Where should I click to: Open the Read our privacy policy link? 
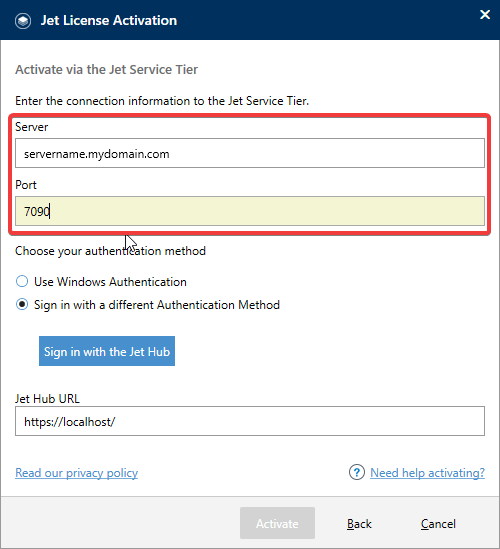(76, 473)
